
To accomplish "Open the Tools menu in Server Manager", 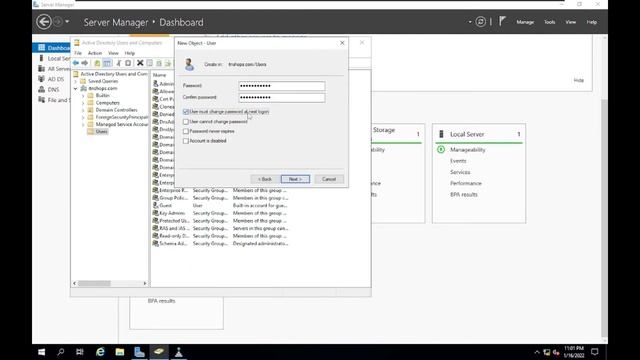I will tap(549, 22).
